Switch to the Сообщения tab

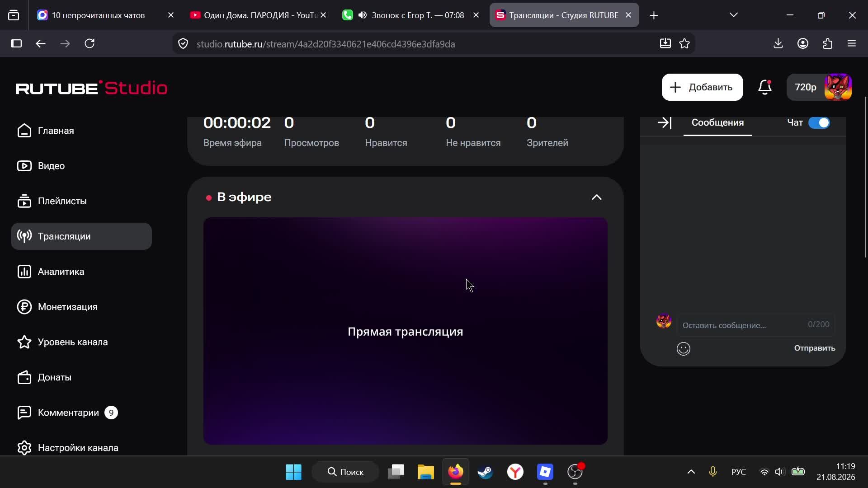click(717, 123)
